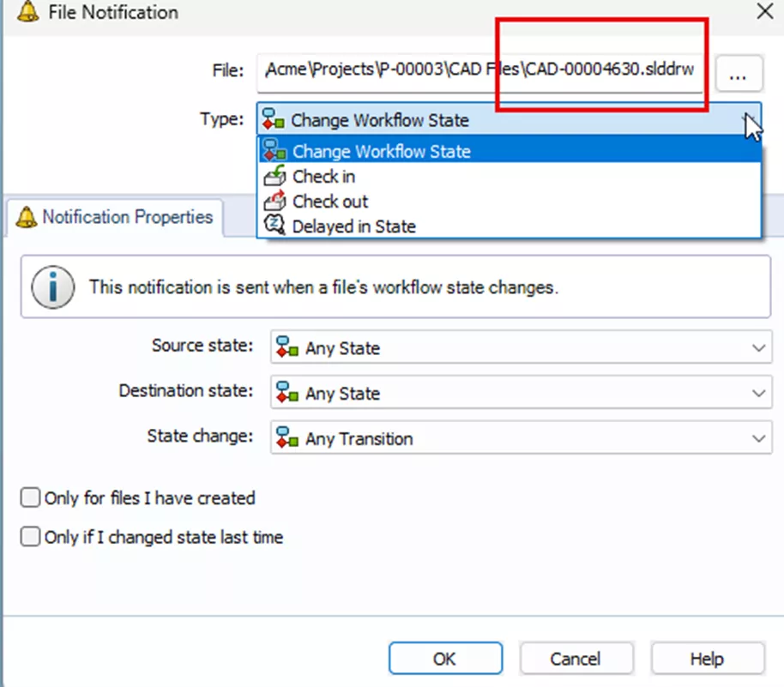Click workflow icon in Type combo box

coord(273,119)
